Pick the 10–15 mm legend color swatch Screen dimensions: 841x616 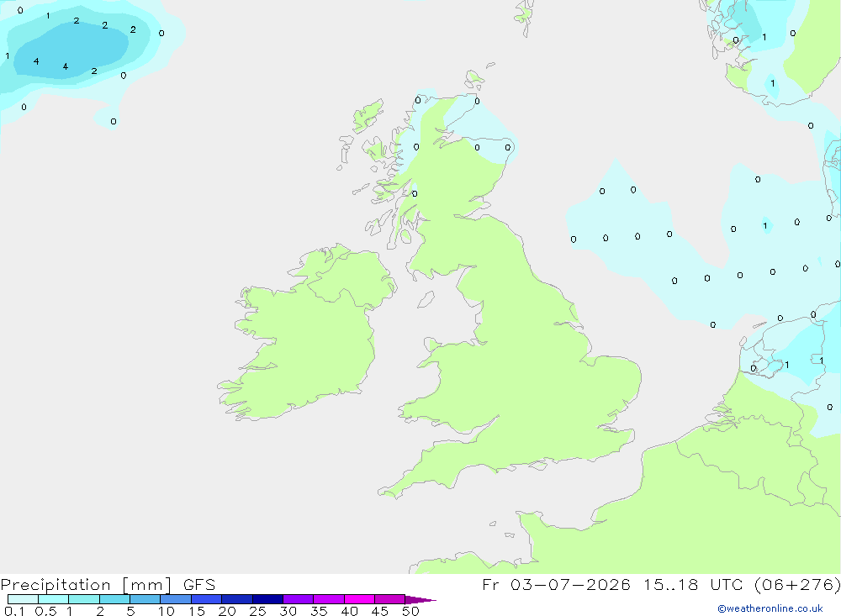coord(176,599)
